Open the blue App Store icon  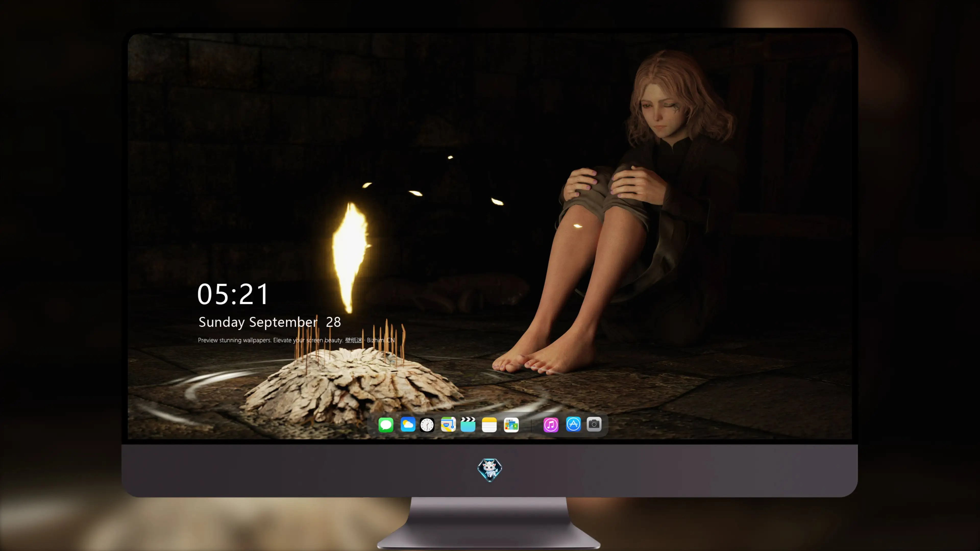coord(573,424)
